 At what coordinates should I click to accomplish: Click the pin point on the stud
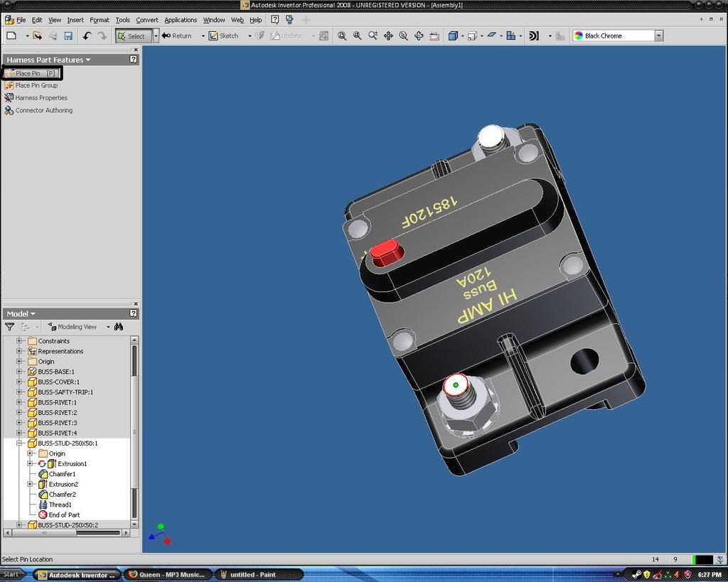[x=456, y=384]
